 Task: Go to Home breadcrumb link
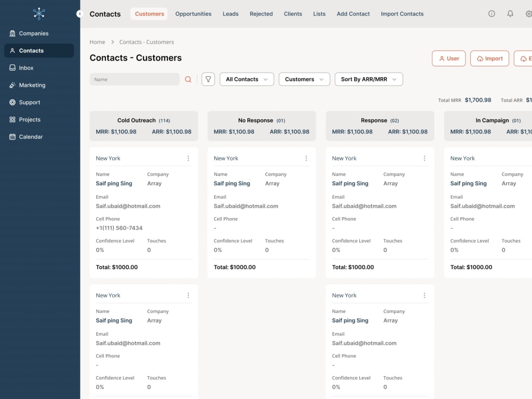[97, 42]
